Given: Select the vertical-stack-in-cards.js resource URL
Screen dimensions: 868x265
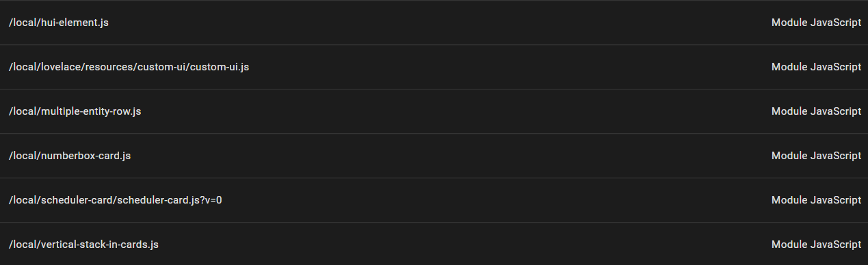Looking at the screenshot, I should (x=83, y=245).
